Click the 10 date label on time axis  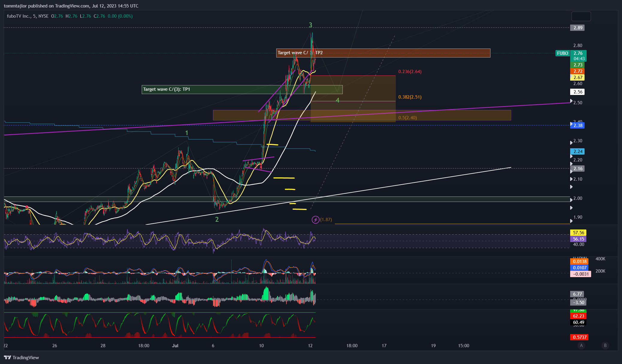262,346
